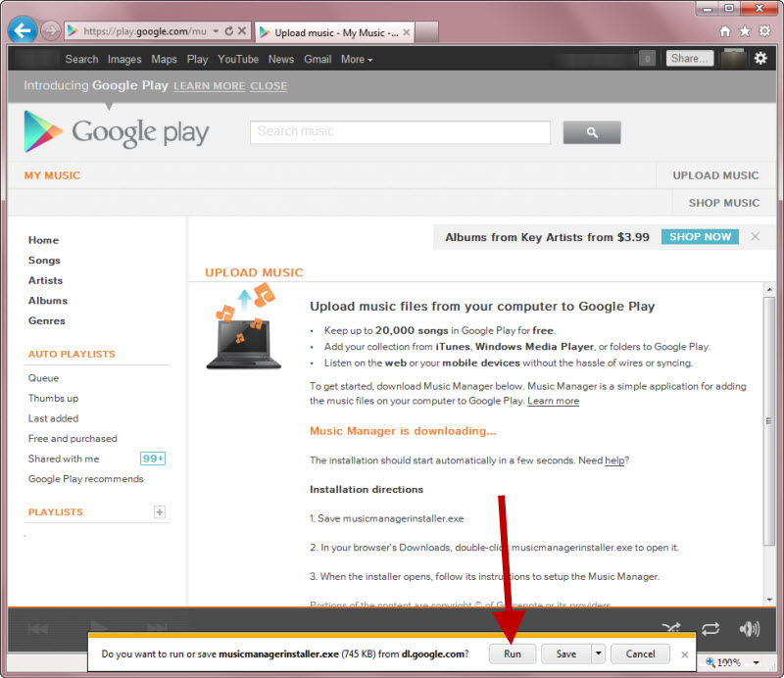Open the Thumbs up playlist
The image size is (784, 678).
click(54, 398)
